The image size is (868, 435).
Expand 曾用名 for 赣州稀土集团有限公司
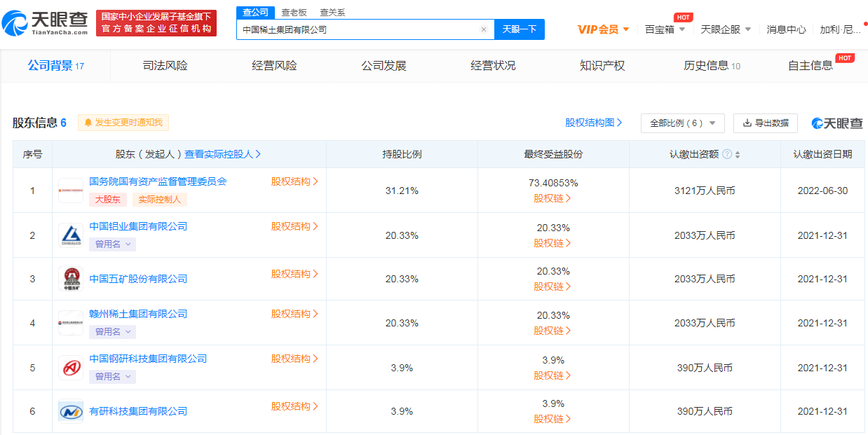[x=112, y=331]
